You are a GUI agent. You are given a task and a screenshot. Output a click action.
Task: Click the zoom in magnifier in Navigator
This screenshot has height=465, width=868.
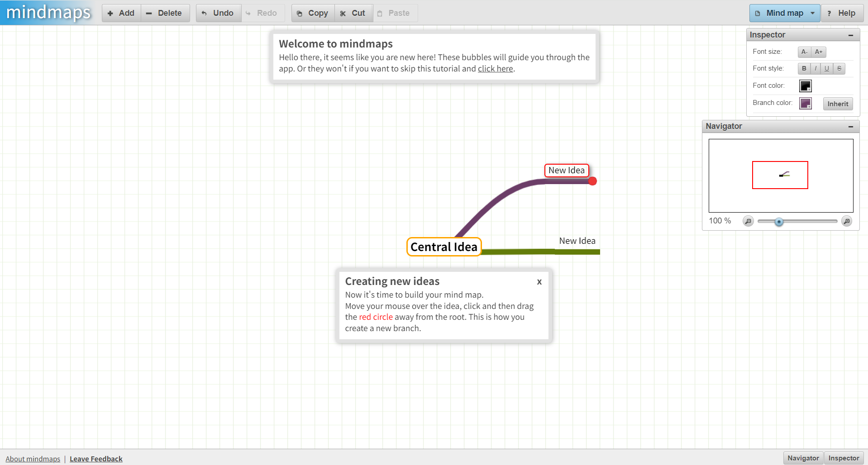tap(847, 221)
